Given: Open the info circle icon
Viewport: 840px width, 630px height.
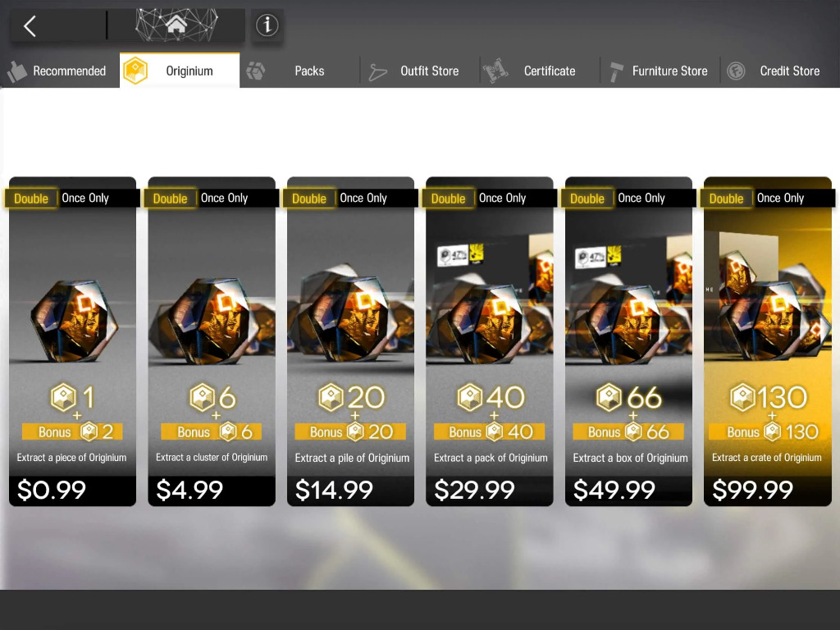Looking at the screenshot, I should 267,25.
